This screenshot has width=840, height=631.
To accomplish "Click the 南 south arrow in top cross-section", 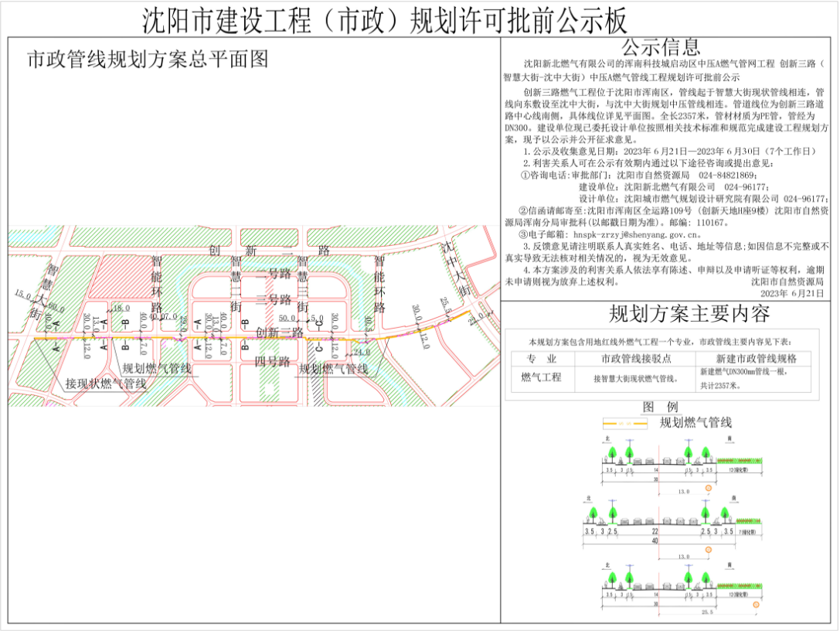I will [x=730, y=438].
